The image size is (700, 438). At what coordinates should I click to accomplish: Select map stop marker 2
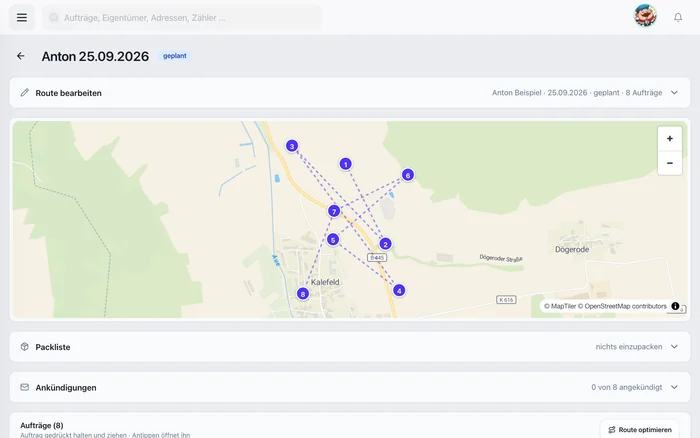pos(385,244)
